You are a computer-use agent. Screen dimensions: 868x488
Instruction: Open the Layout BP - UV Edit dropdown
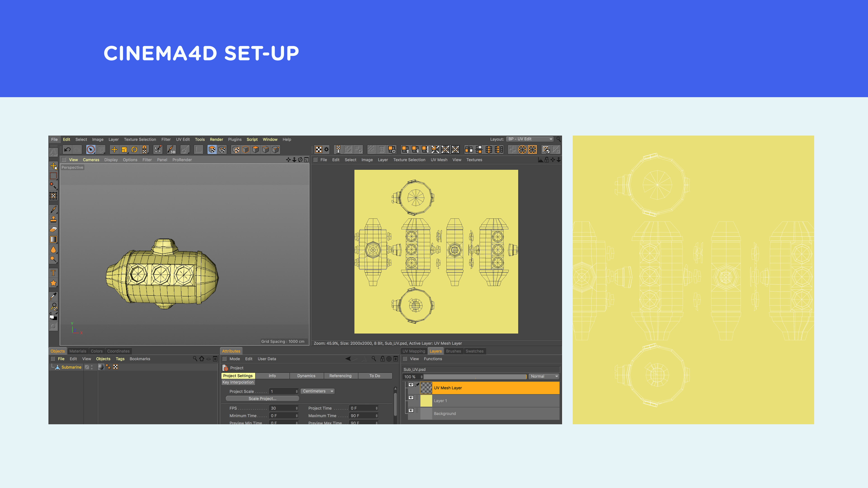530,139
